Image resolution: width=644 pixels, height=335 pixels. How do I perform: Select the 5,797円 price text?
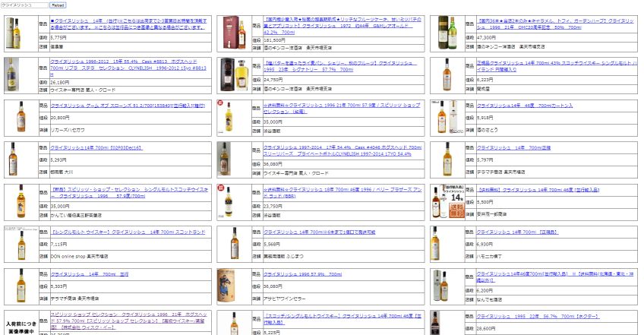click(x=485, y=160)
